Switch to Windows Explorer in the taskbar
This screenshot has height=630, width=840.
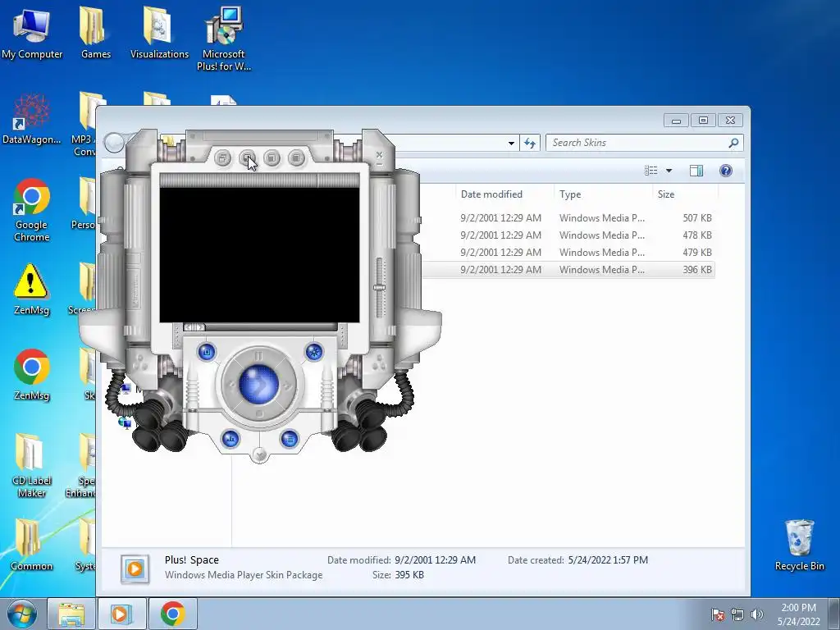[71, 614]
